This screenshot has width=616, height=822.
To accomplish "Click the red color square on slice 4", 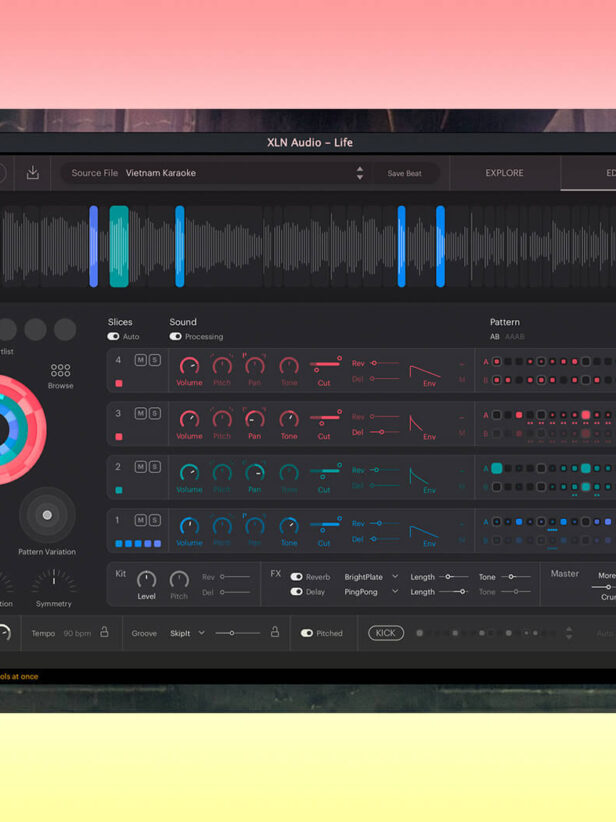I will click(119, 383).
